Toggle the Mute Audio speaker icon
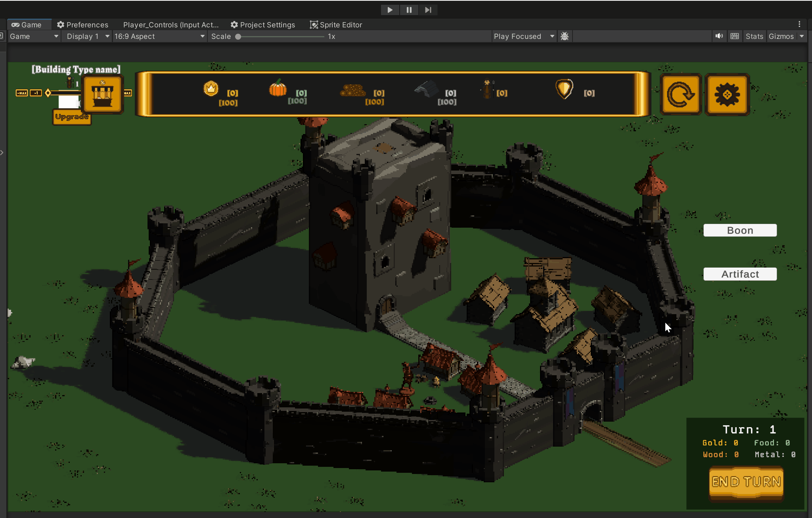 tap(719, 36)
